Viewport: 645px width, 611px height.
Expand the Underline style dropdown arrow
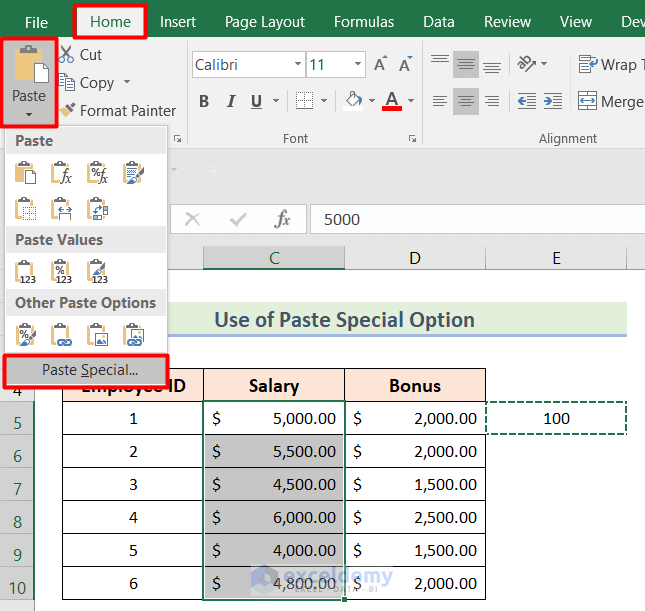(x=276, y=101)
